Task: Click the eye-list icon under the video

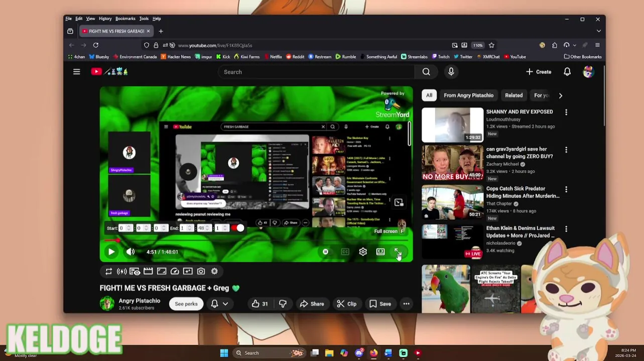Action: pyautogui.click(x=135, y=271)
